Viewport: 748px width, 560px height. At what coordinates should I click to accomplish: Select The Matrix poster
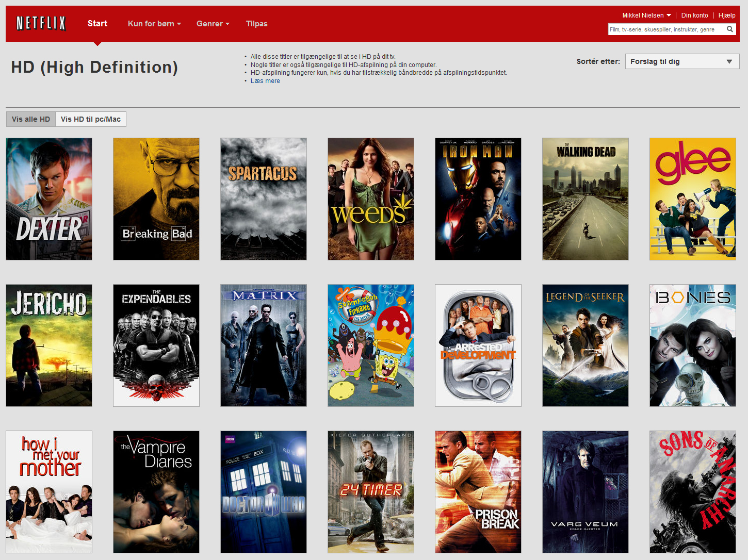[x=264, y=345]
